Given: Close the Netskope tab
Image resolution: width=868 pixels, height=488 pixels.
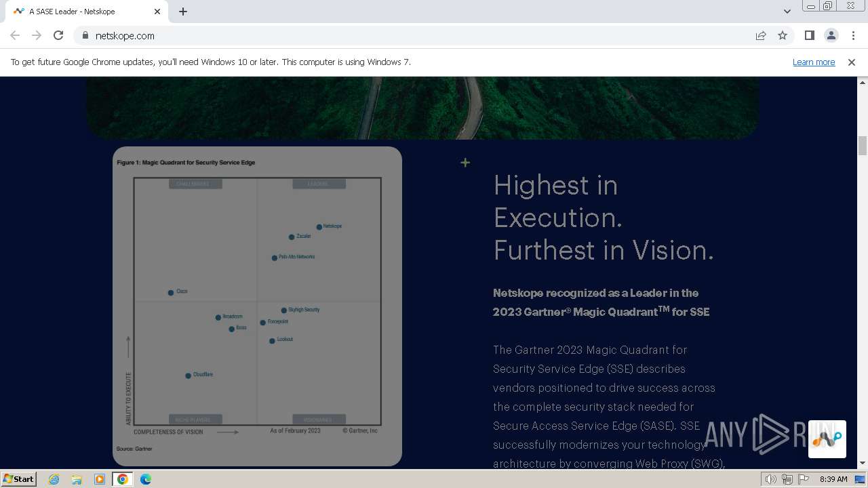Looking at the screenshot, I should (157, 12).
